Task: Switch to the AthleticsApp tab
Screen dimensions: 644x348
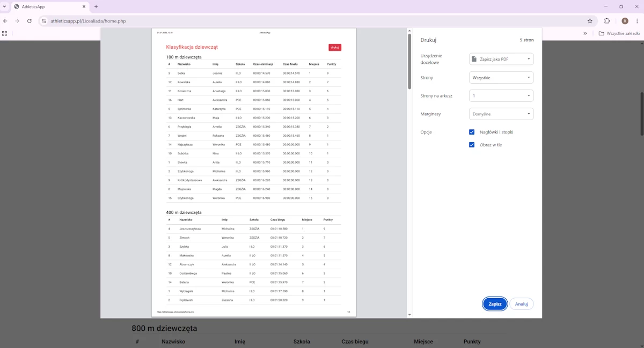Action: coord(48,6)
